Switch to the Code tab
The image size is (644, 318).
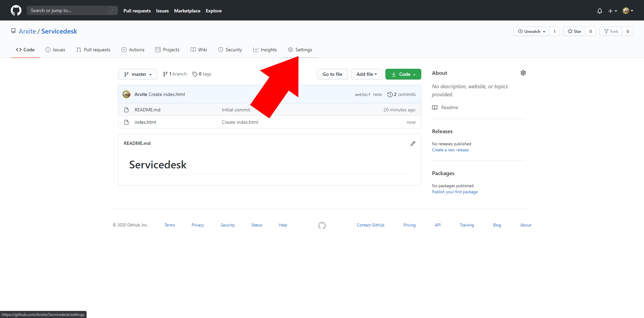(25, 50)
